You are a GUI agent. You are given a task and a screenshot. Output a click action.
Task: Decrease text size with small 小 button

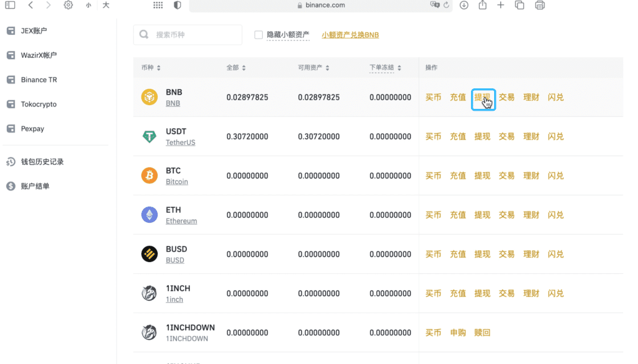click(88, 5)
